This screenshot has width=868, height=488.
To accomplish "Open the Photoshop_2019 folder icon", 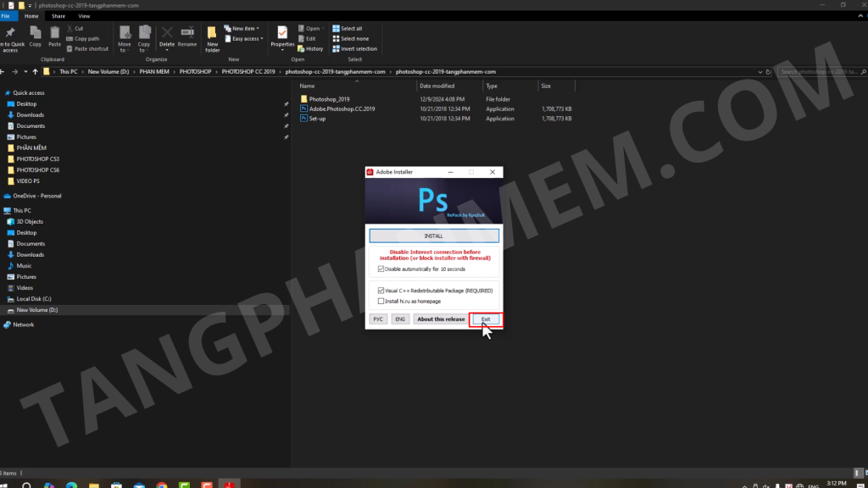I will pos(304,99).
